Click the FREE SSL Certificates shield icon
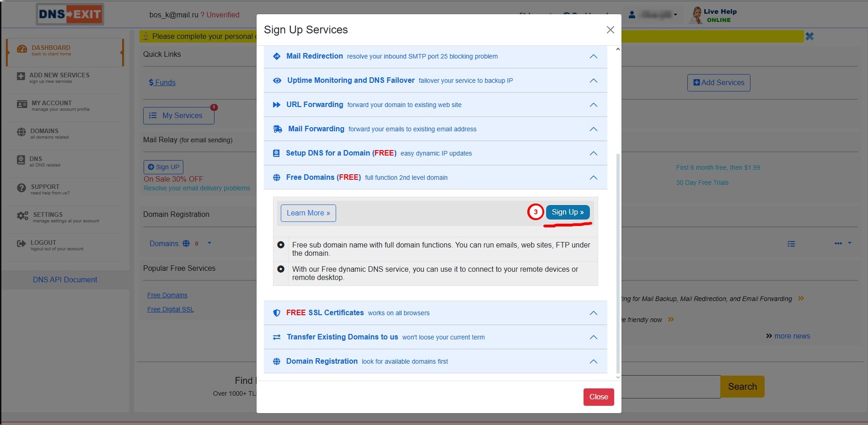 277,313
